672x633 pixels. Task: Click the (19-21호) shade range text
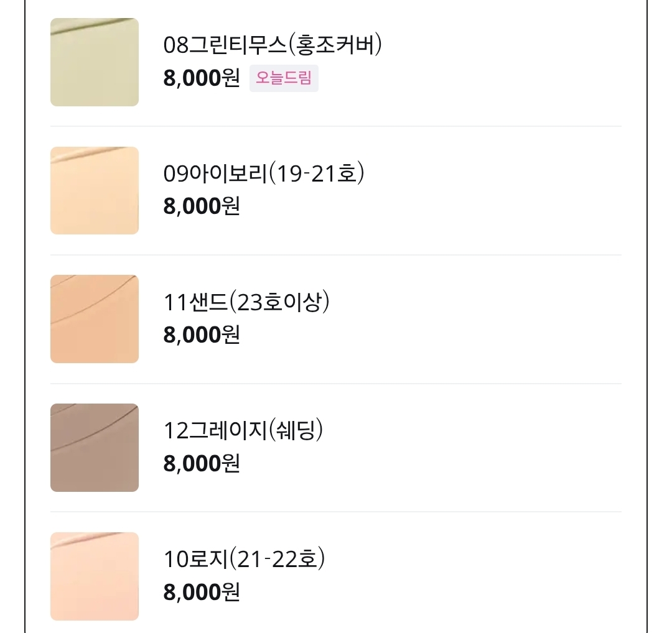[x=317, y=173]
